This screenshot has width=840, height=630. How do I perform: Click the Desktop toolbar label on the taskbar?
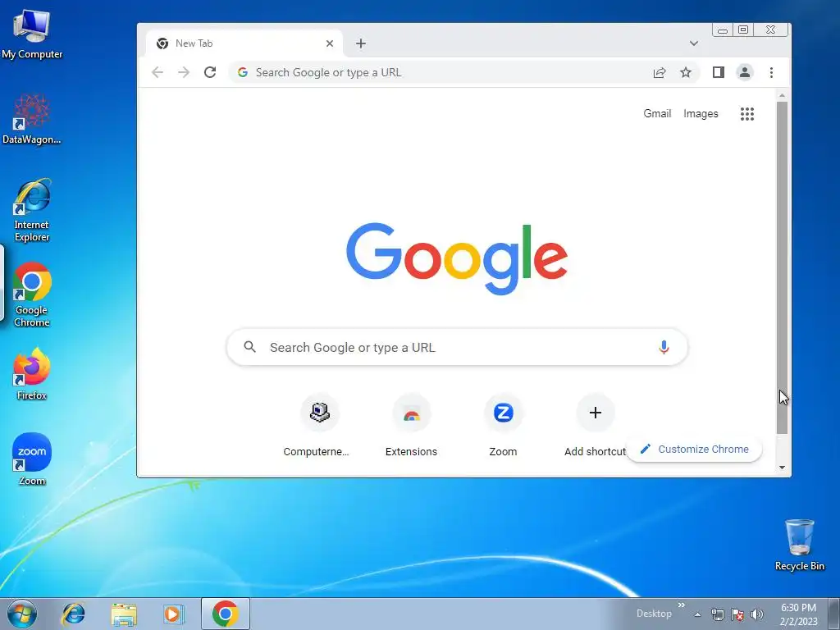point(654,614)
